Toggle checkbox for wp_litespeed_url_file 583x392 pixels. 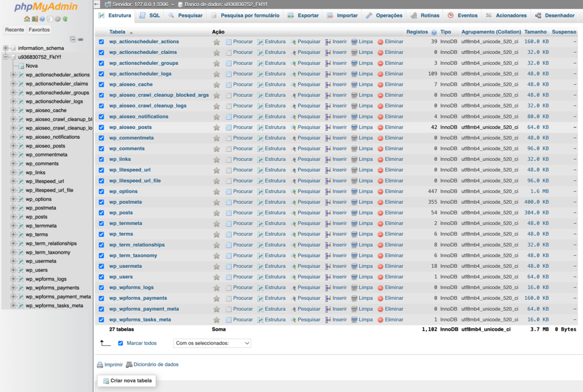pos(101,181)
